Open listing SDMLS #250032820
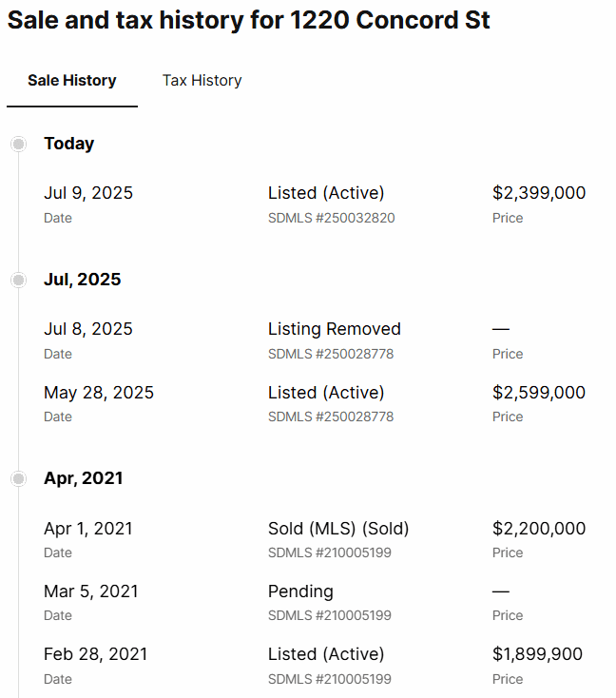616x698 pixels. [x=331, y=218]
